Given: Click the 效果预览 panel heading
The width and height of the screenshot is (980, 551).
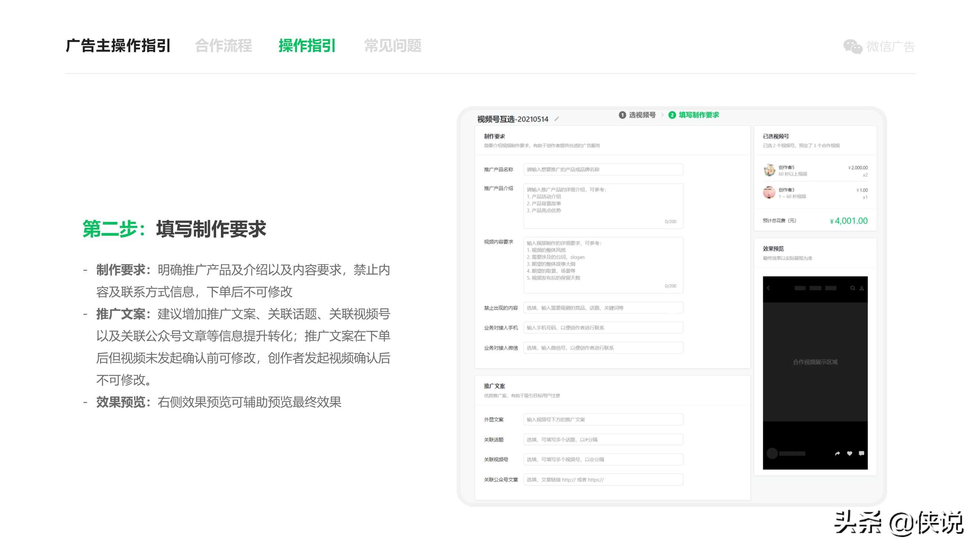Looking at the screenshot, I should tap(773, 249).
